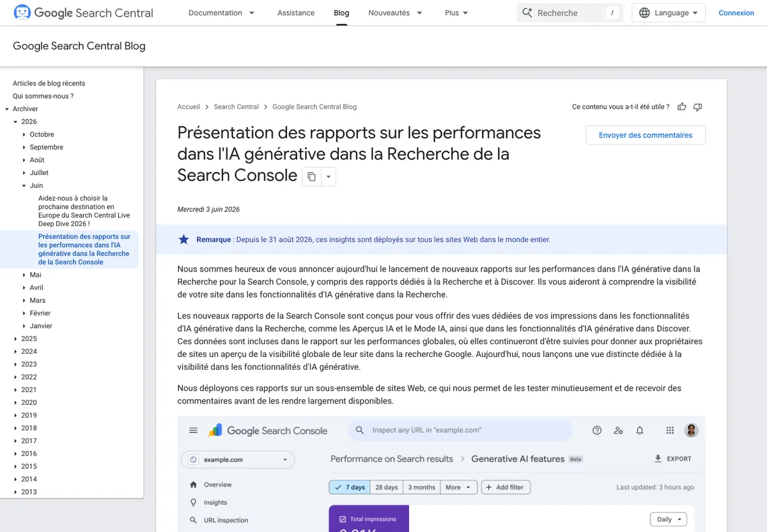Image resolution: width=767 pixels, height=532 pixels.
Task: Open the dropdown arrow next to copy icon
Action: (x=328, y=176)
